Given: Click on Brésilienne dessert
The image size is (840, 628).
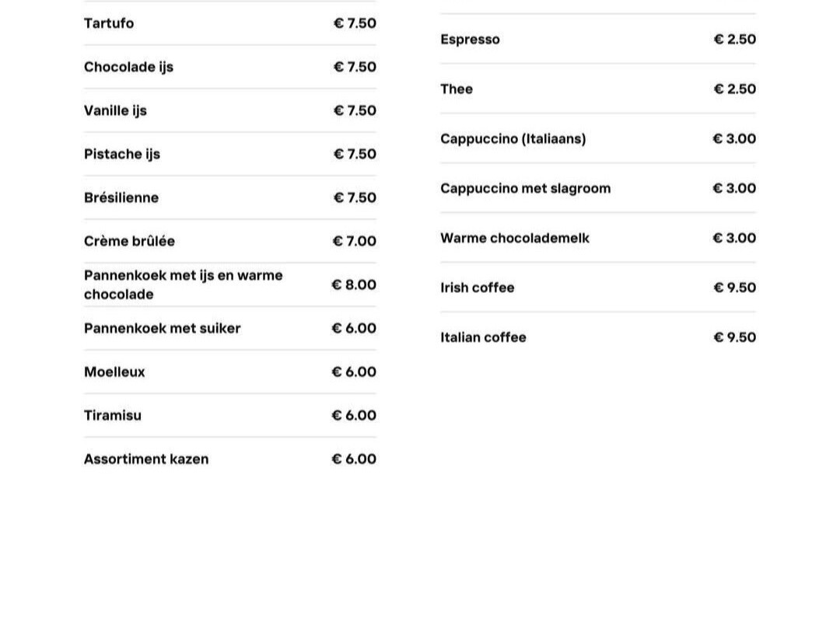Looking at the screenshot, I should [x=121, y=197].
